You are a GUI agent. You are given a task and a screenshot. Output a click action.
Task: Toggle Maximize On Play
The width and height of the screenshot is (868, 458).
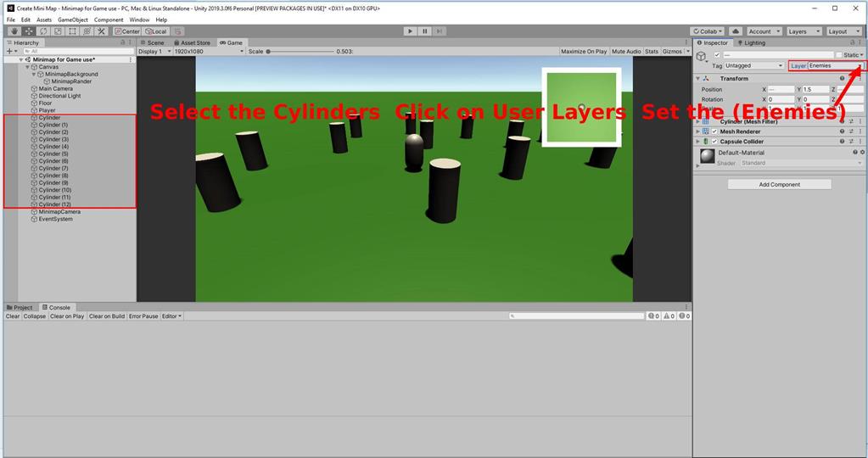tap(584, 52)
